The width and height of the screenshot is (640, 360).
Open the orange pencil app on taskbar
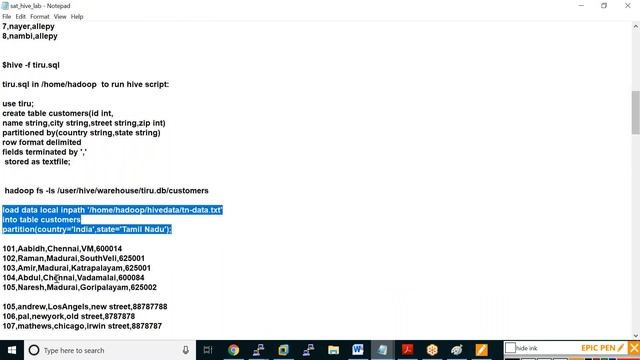click(x=482, y=350)
